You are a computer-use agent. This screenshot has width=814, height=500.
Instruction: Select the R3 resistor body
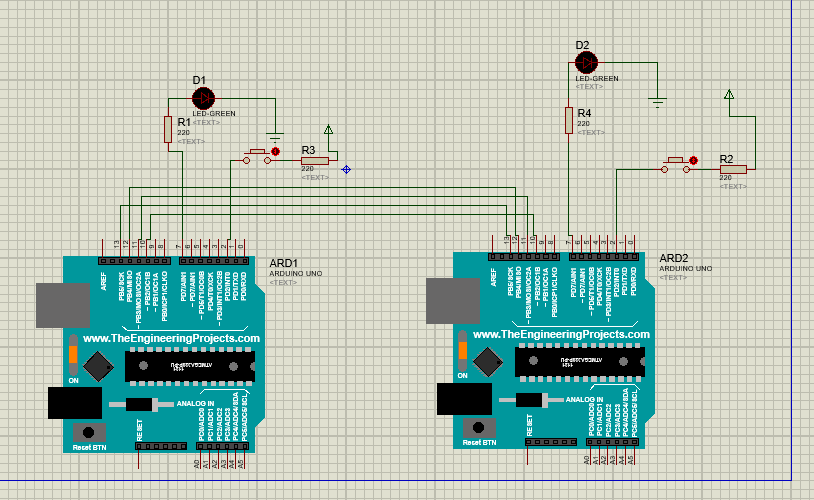[x=315, y=161]
